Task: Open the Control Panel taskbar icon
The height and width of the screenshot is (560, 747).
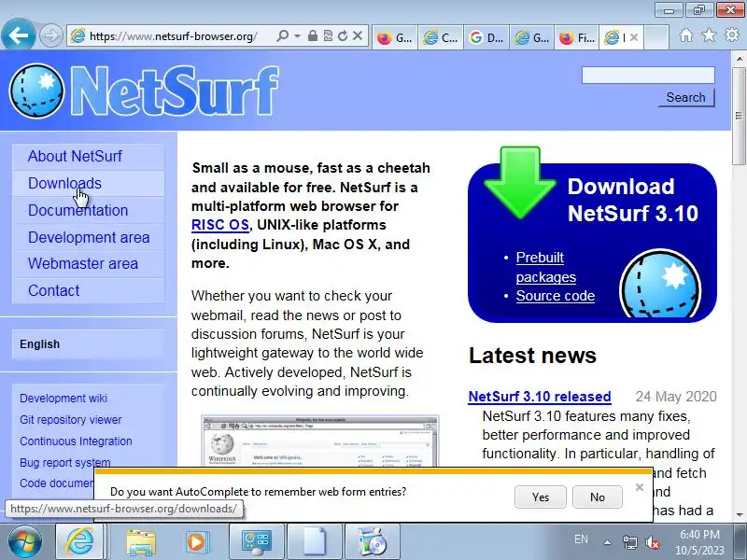Action: coord(257,542)
